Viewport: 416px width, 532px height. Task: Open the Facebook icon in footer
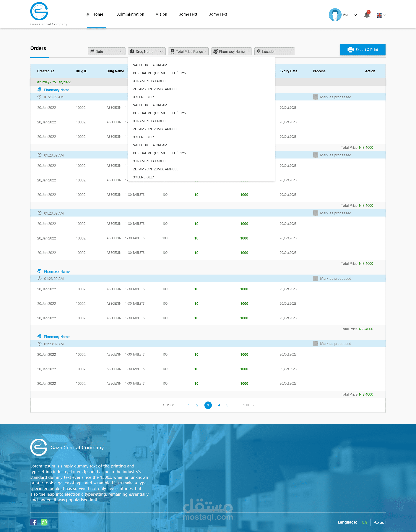coord(34,522)
